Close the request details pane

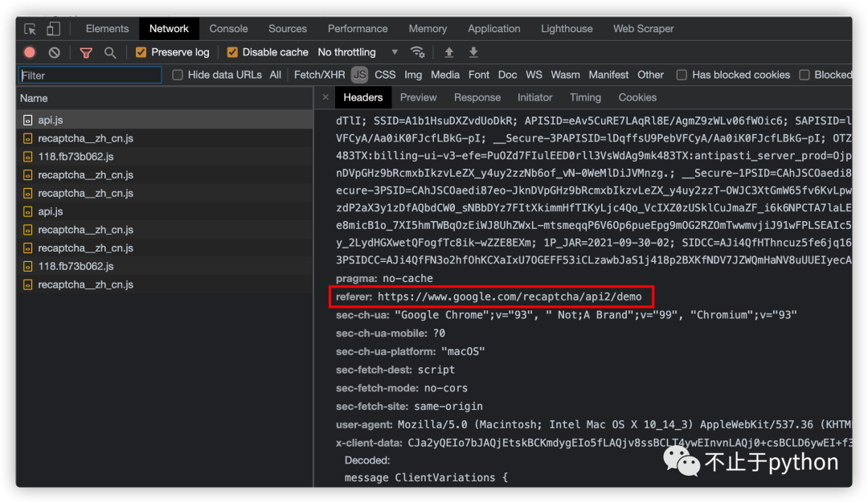click(325, 97)
